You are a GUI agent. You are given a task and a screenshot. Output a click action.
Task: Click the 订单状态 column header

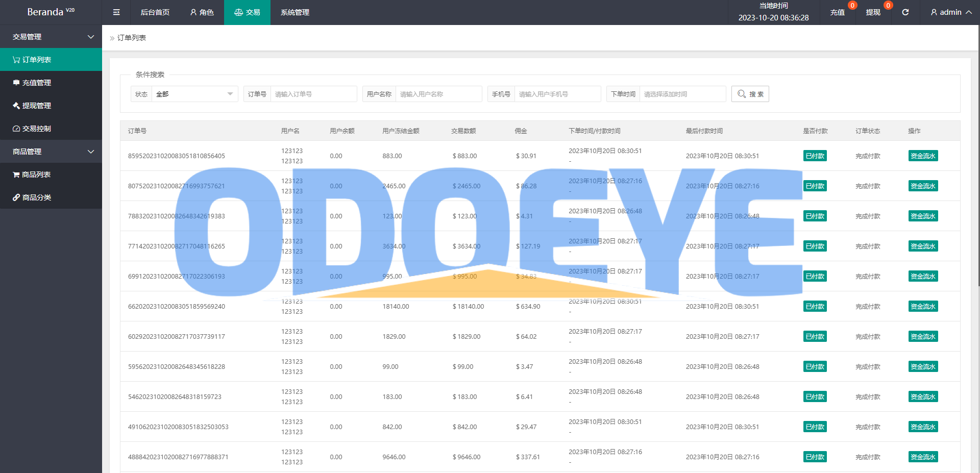coord(868,131)
